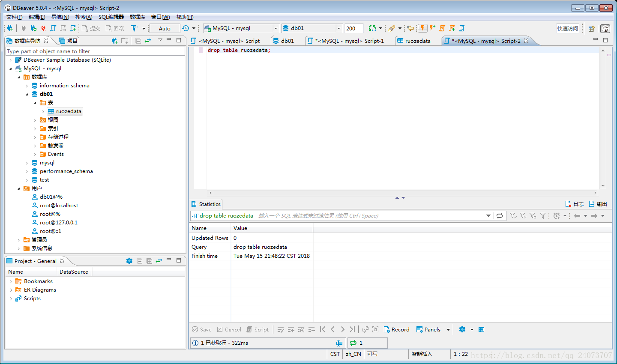Click the go to last row icon
The height and width of the screenshot is (364, 617).
(x=352, y=329)
